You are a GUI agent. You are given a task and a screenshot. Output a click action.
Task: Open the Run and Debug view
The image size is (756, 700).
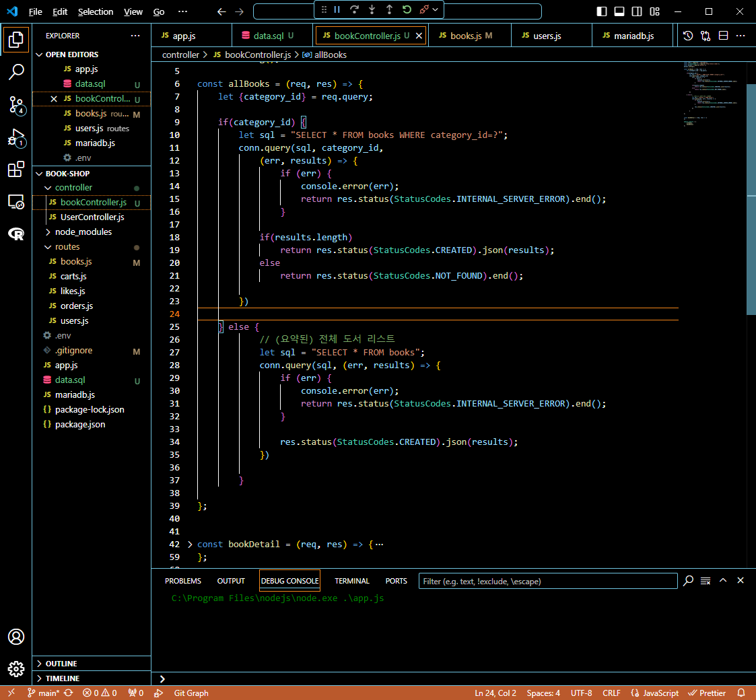[16, 137]
